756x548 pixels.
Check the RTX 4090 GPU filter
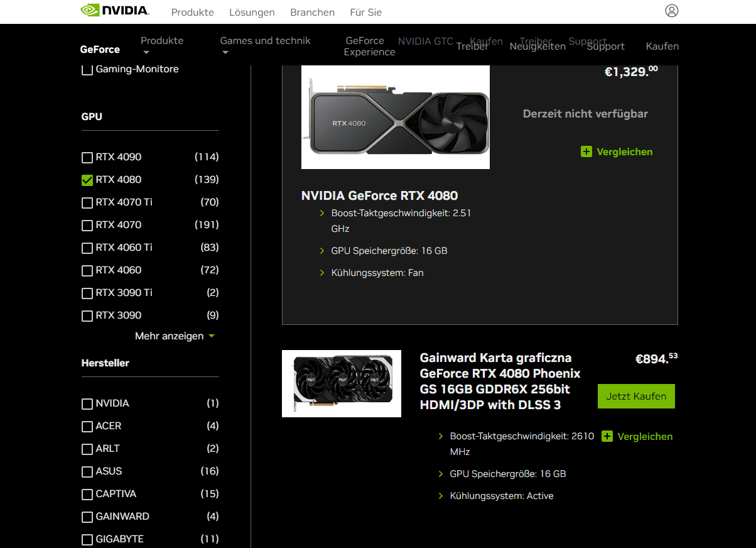[87, 157]
